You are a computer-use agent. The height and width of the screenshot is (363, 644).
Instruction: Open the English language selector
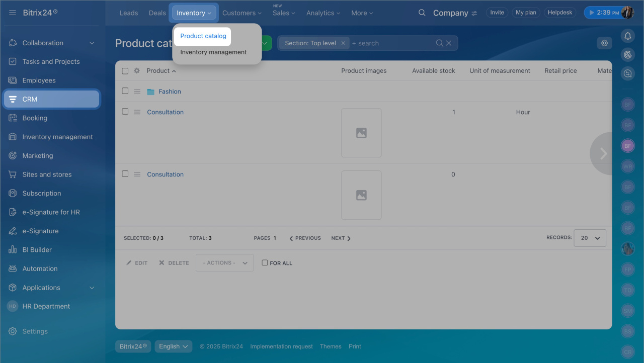173,346
